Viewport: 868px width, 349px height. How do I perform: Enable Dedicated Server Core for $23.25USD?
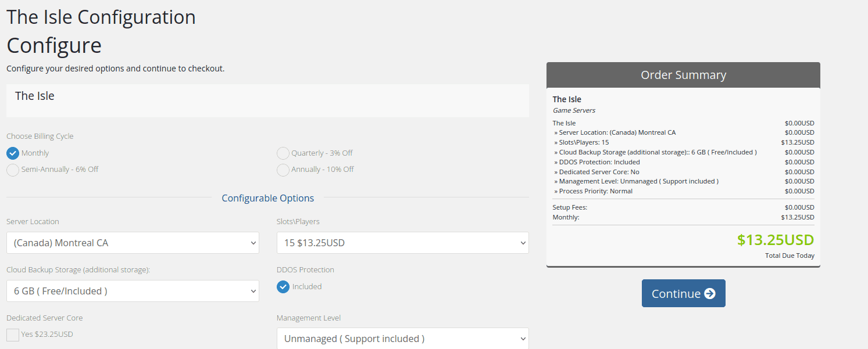coord(13,335)
